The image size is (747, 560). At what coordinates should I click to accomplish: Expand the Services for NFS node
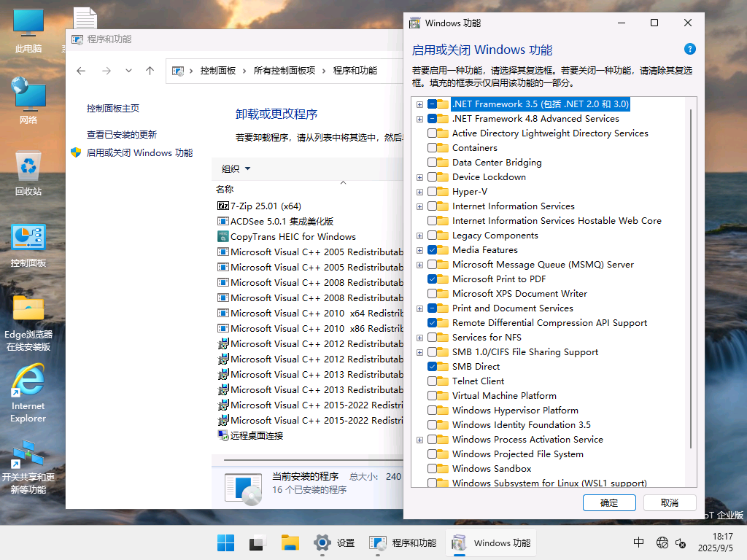coord(419,338)
